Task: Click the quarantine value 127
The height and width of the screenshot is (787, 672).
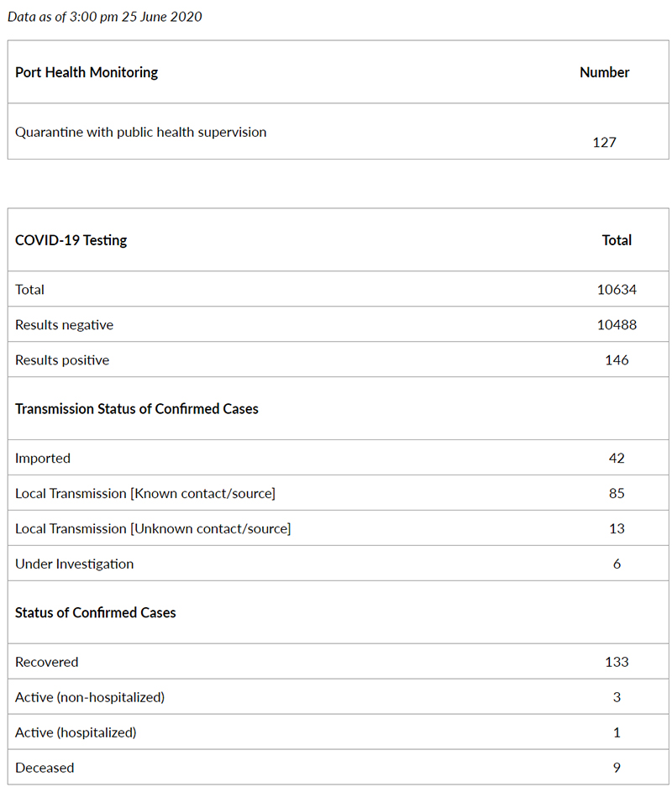Action: [x=604, y=143]
